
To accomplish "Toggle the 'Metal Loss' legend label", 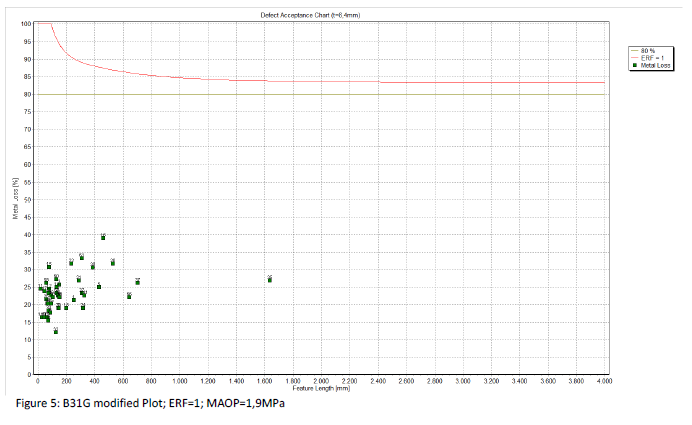I will pos(656,64).
